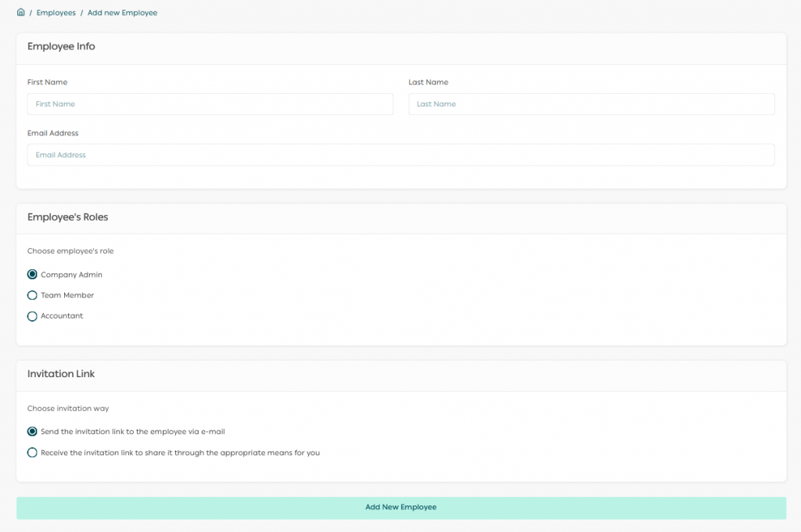Screen dimensions: 801x532
Task: Click the Email Address field label
Action: pyautogui.click(x=52, y=133)
